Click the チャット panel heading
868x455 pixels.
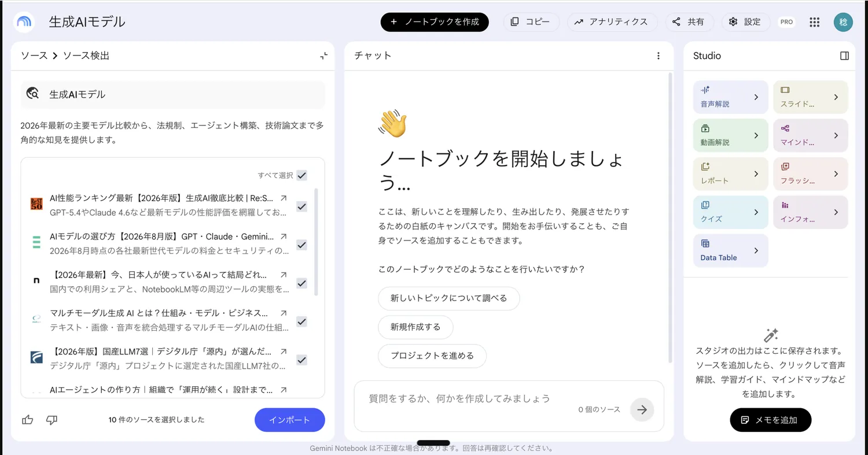373,56
